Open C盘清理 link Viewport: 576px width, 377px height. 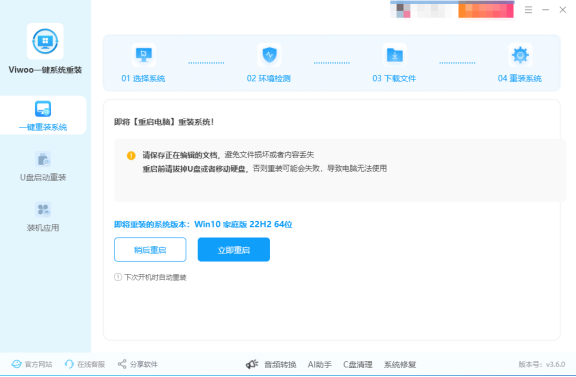coord(358,365)
